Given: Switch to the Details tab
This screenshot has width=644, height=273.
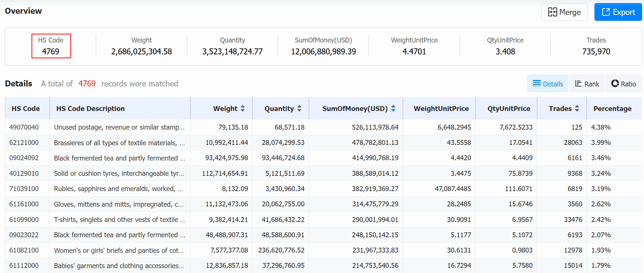Looking at the screenshot, I should click(548, 84).
